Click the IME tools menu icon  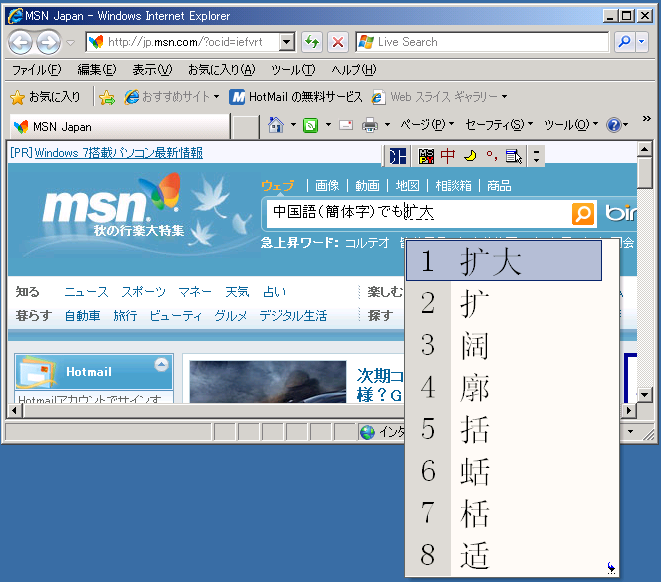point(513,156)
